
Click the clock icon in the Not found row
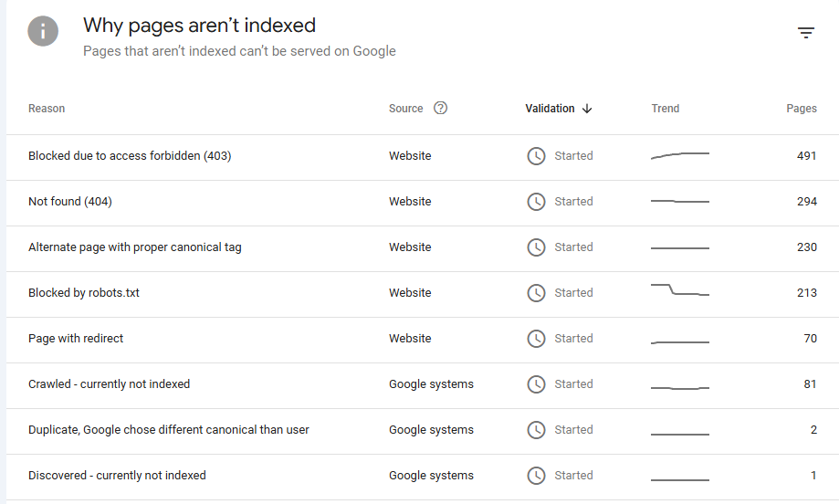point(536,202)
